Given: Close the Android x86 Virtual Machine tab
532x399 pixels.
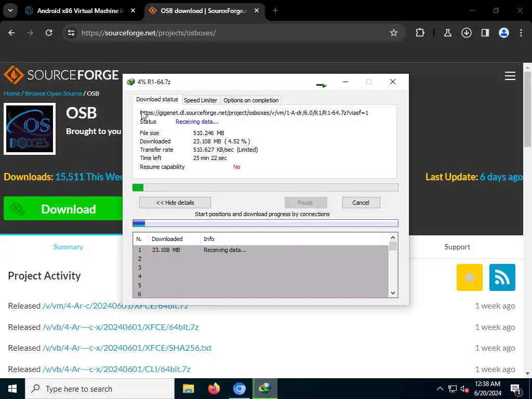Looking at the screenshot, I should [x=133, y=11].
